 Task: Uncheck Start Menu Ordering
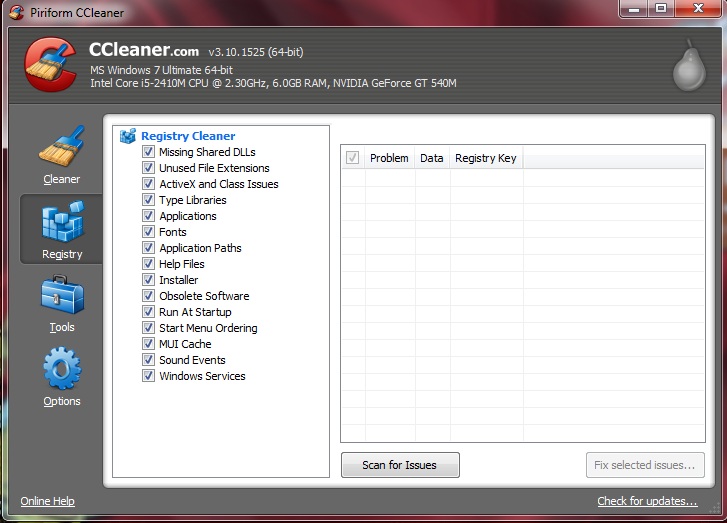click(x=148, y=328)
